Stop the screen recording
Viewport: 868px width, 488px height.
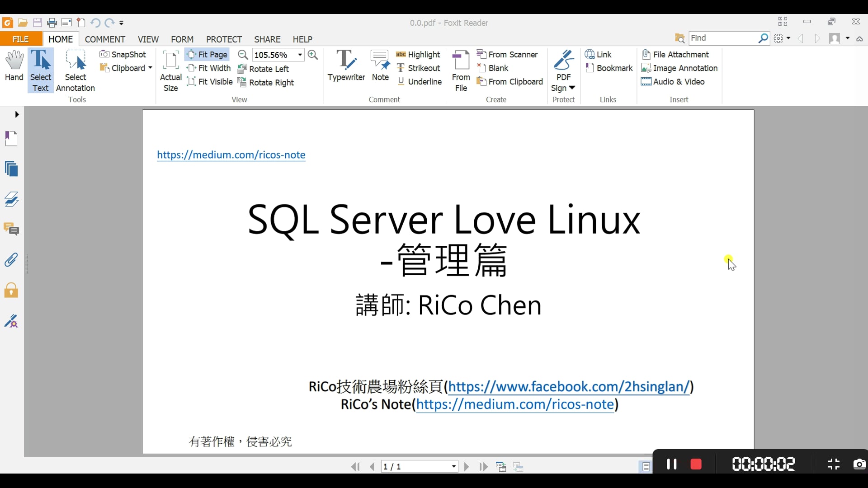[696, 464]
